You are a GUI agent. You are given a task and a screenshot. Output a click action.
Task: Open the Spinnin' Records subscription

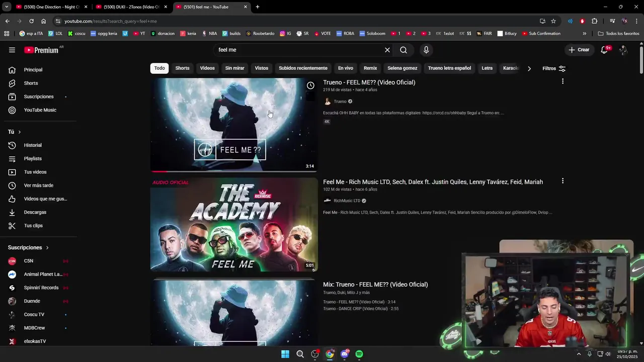point(40,288)
